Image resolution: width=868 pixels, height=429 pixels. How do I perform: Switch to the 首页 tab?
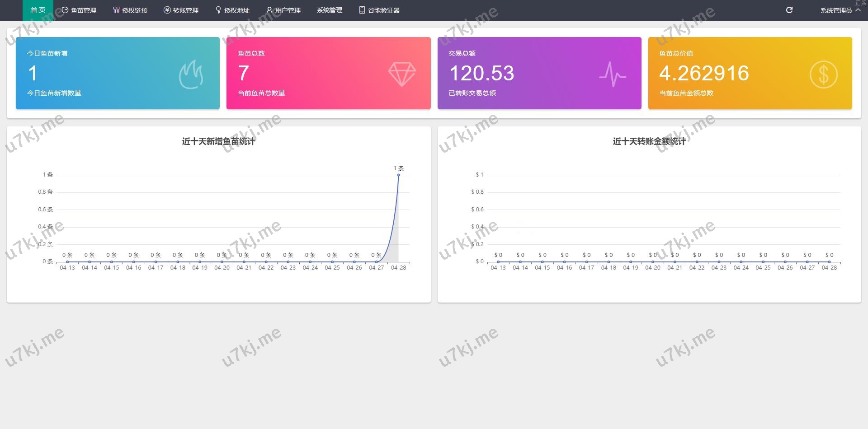[38, 10]
